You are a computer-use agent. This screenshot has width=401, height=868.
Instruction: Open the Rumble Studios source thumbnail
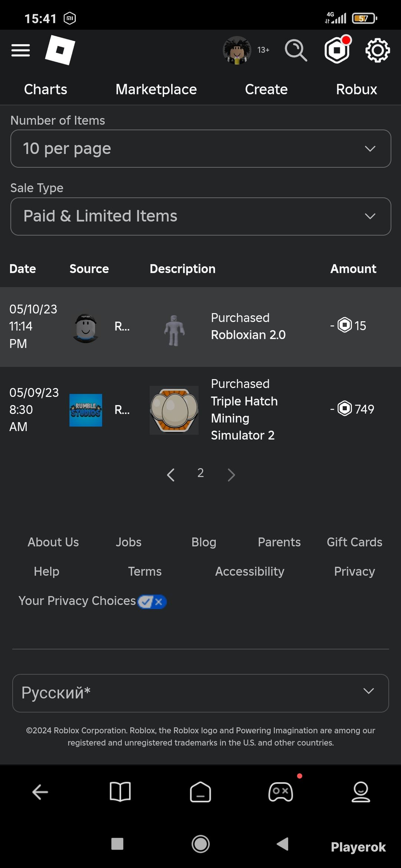click(x=86, y=410)
